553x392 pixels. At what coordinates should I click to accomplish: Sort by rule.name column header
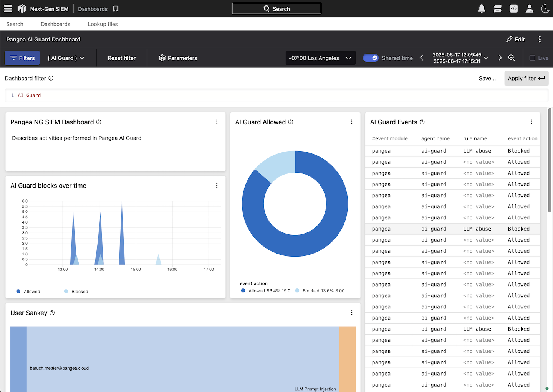475,138
